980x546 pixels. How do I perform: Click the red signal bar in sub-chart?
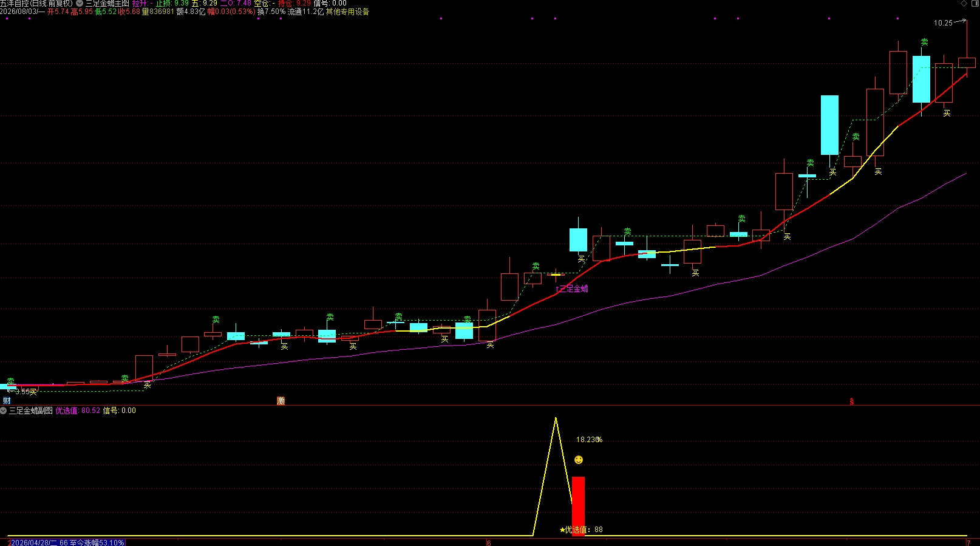[x=578, y=506]
